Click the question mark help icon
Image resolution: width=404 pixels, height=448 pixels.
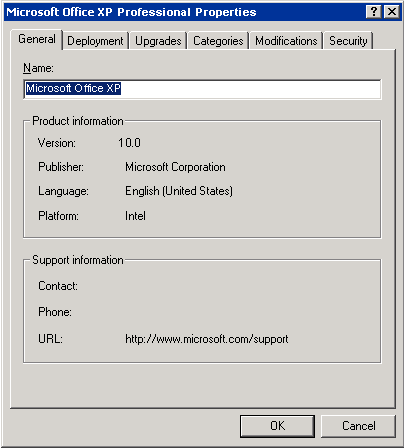(374, 12)
